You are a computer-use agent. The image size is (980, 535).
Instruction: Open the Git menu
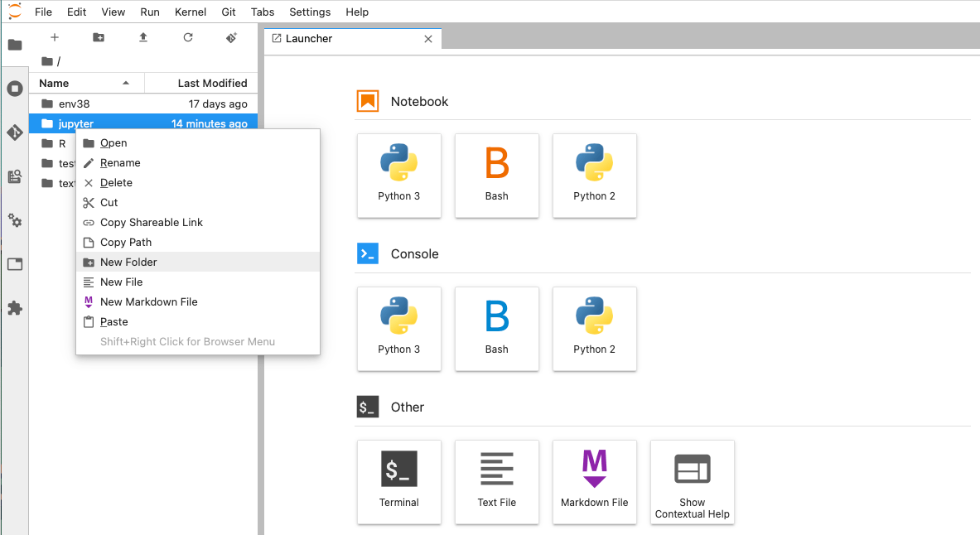pyautogui.click(x=228, y=12)
